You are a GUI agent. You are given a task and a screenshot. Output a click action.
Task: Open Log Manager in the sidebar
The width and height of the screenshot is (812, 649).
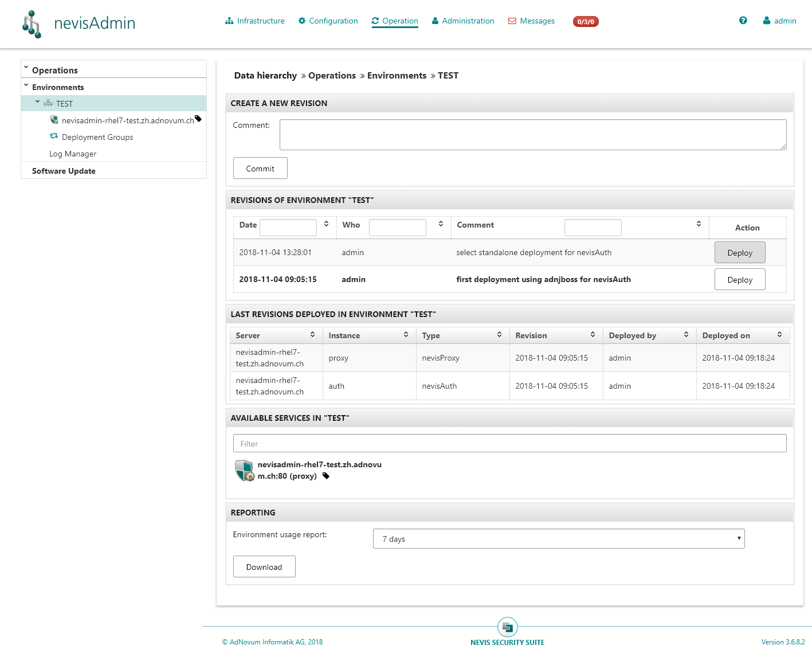click(73, 154)
